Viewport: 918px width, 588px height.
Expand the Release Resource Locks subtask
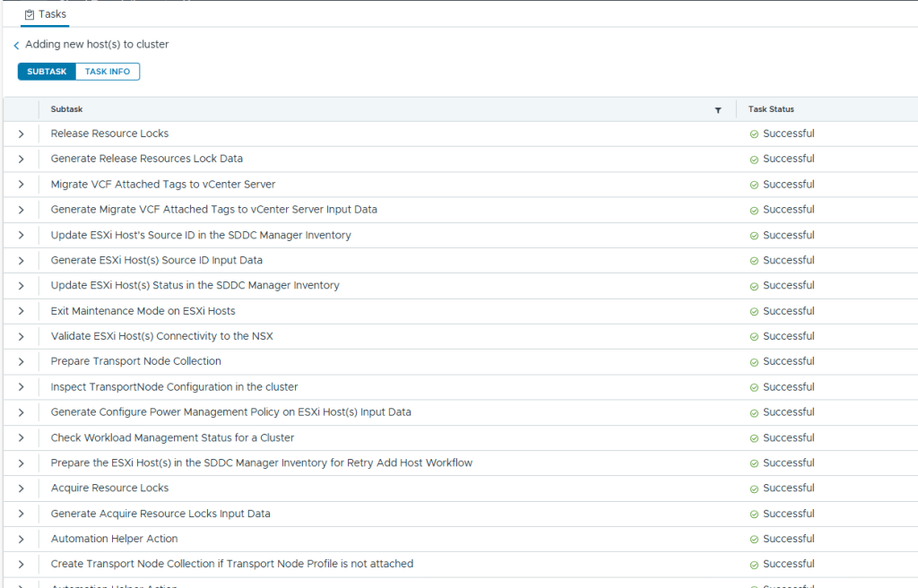click(21, 134)
